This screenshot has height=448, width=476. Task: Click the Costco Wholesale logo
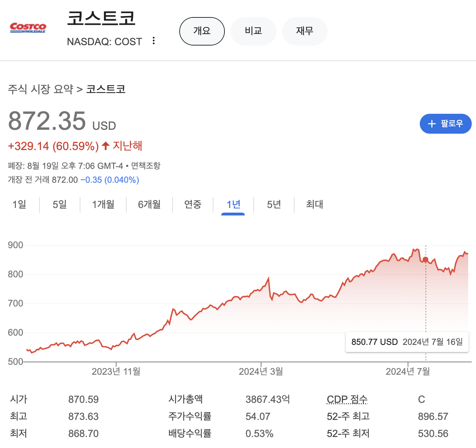pyautogui.click(x=28, y=28)
